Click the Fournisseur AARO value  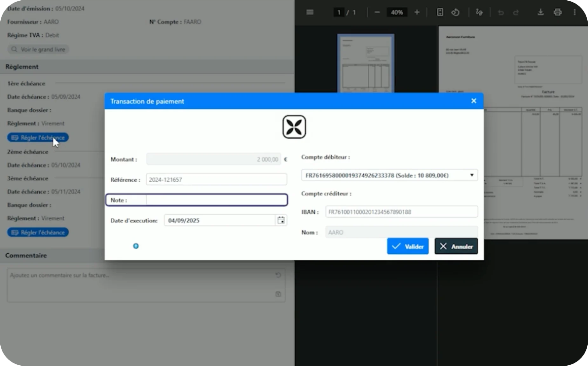[51, 22]
